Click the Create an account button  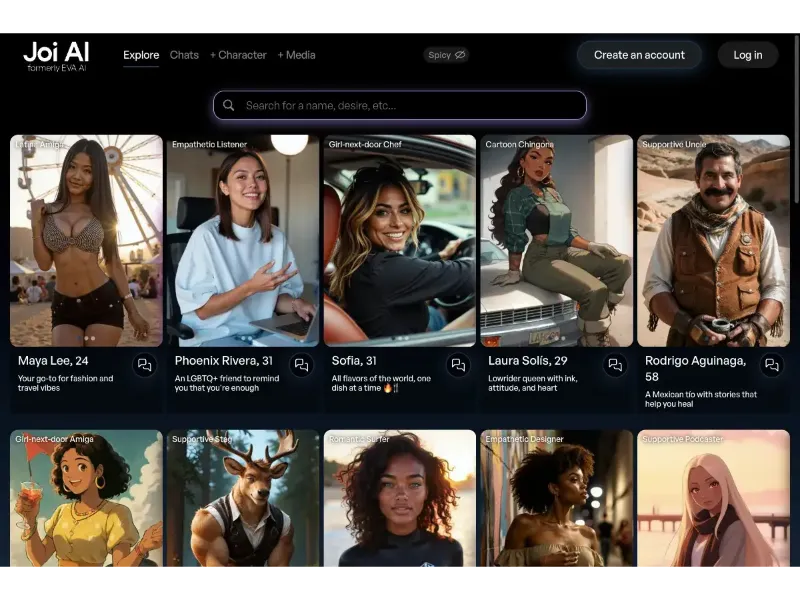click(x=639, y=55)
